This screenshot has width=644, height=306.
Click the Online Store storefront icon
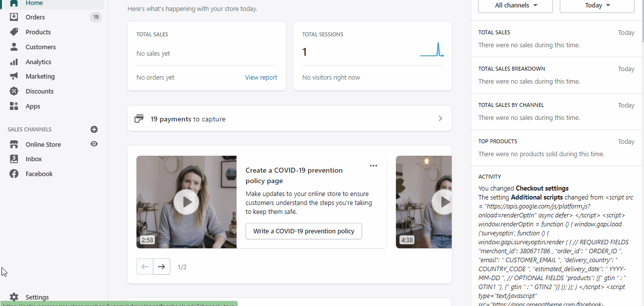[x=14, y=144]
